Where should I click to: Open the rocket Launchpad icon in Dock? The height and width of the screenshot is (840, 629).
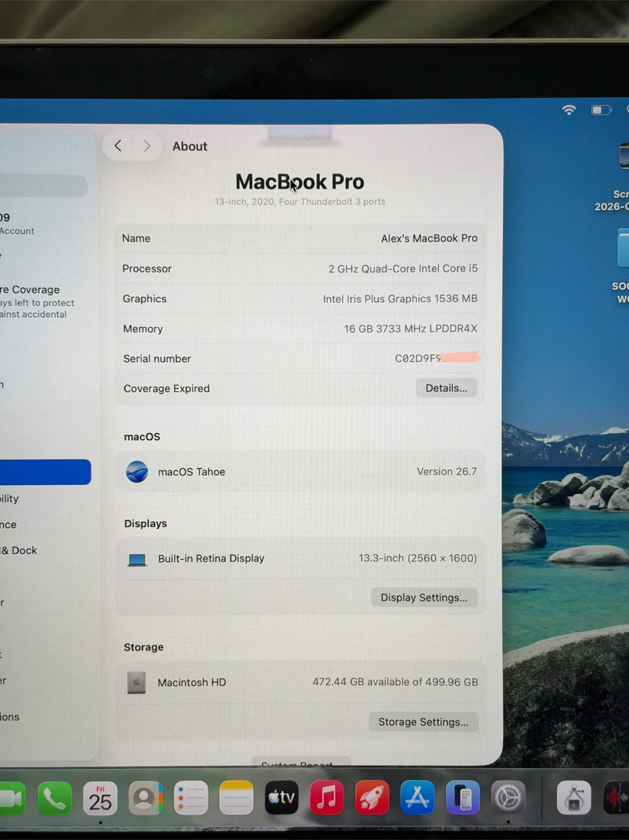tap(372, 797)
